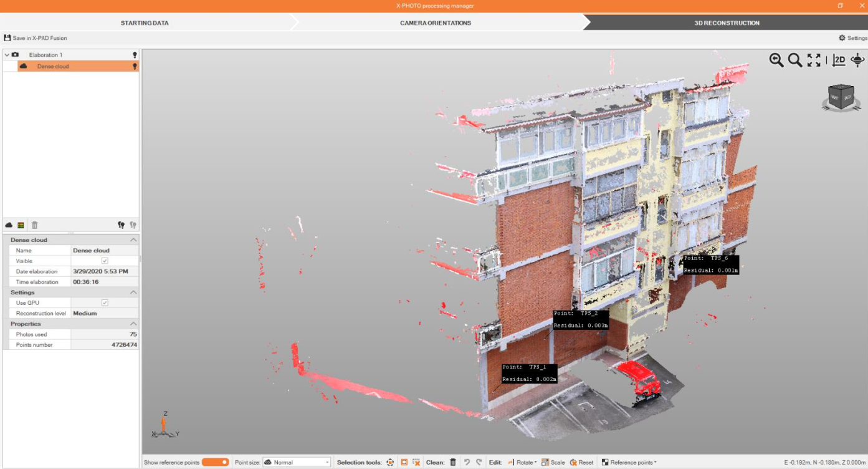This screenshot has height=469, width=868.
Task: Click the trash icon next to Clean
Action: [453, 462]
